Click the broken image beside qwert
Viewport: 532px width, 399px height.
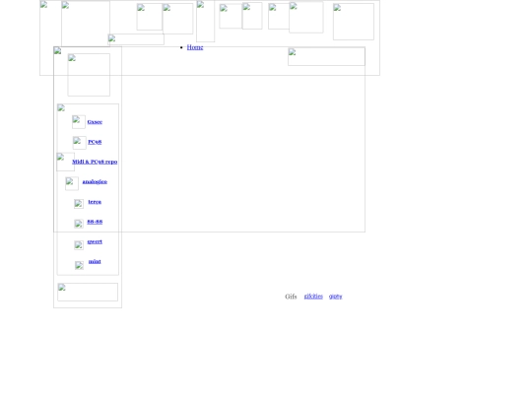[x=79, y=245]
